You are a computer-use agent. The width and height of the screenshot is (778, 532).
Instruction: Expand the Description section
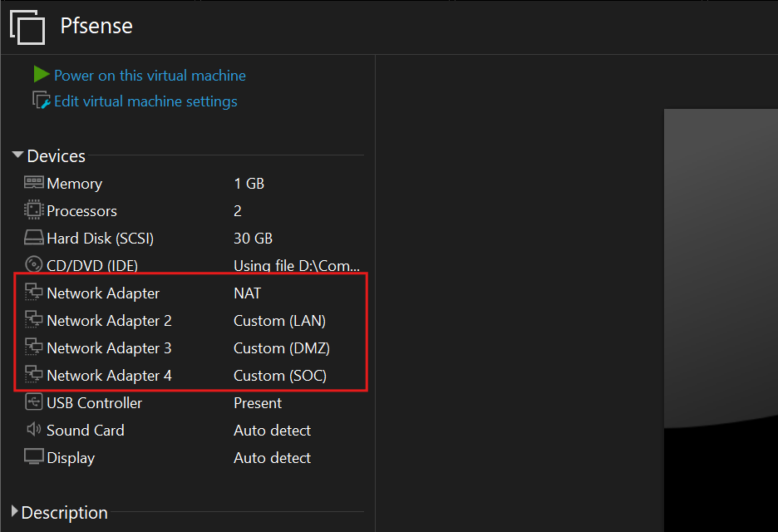click(15, 512)
